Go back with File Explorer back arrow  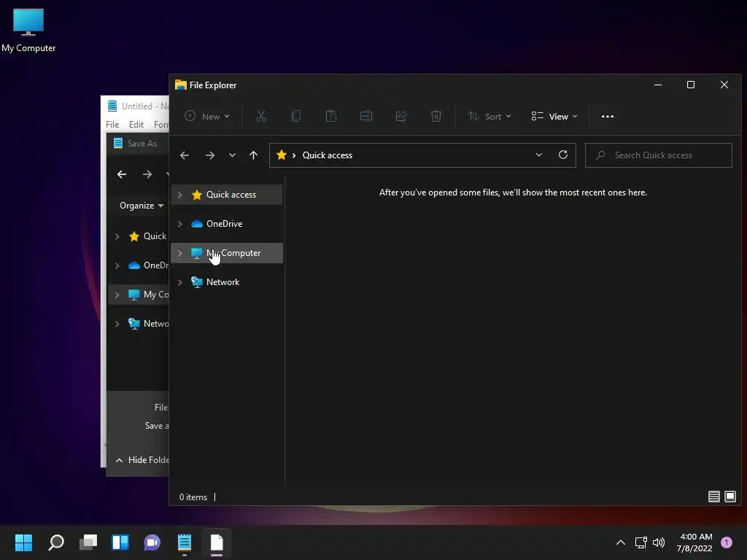[185, 155]
